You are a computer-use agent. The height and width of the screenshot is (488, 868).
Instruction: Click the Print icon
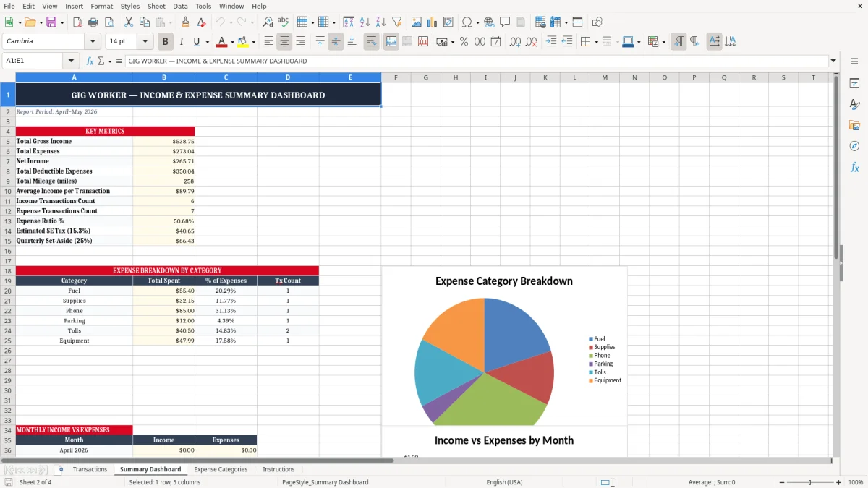[x=93, y=22]
